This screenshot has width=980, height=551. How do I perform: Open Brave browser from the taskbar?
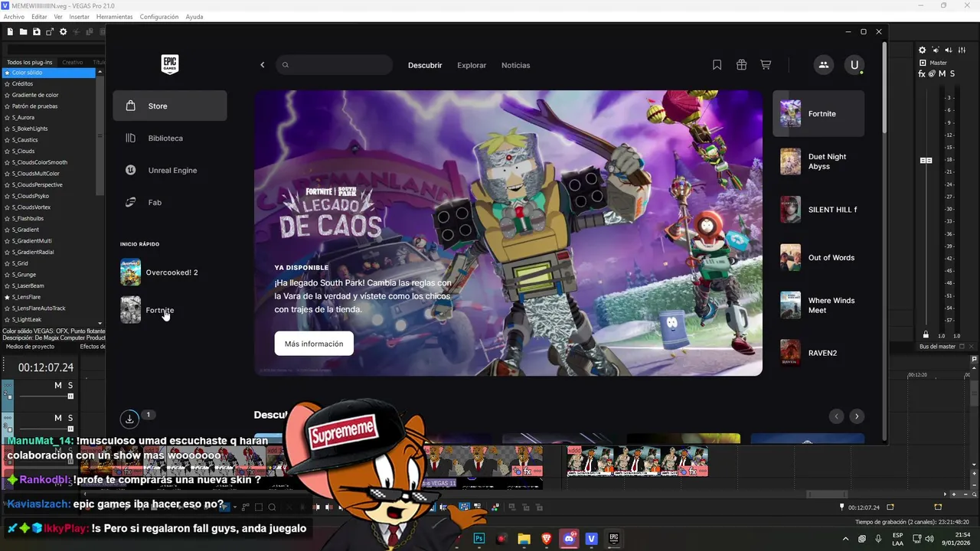pos(547,539)
